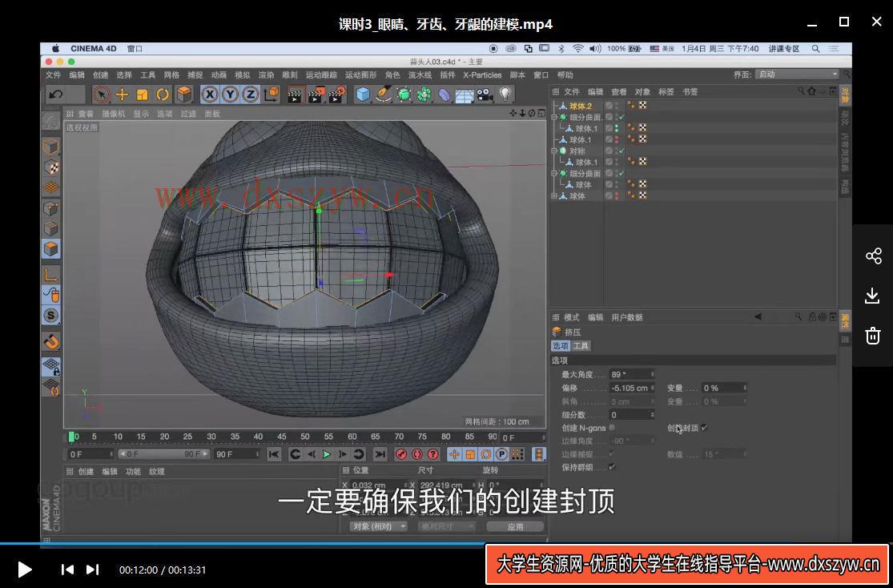Screen dimensions: 893x588
Task: Select polygon mode in left palette
Action: click(51, 249)
